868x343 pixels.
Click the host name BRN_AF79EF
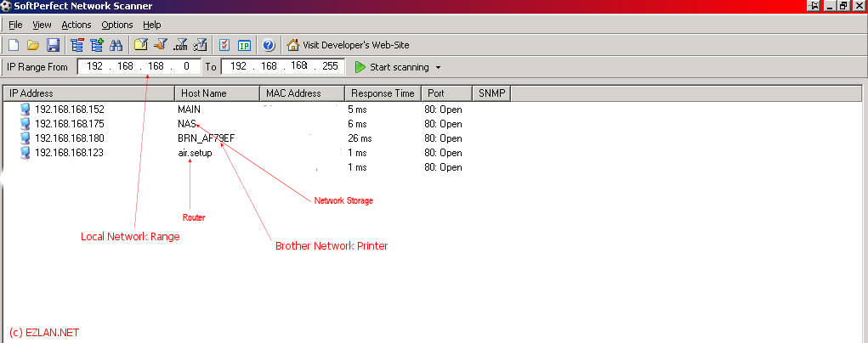click(206, 138)
